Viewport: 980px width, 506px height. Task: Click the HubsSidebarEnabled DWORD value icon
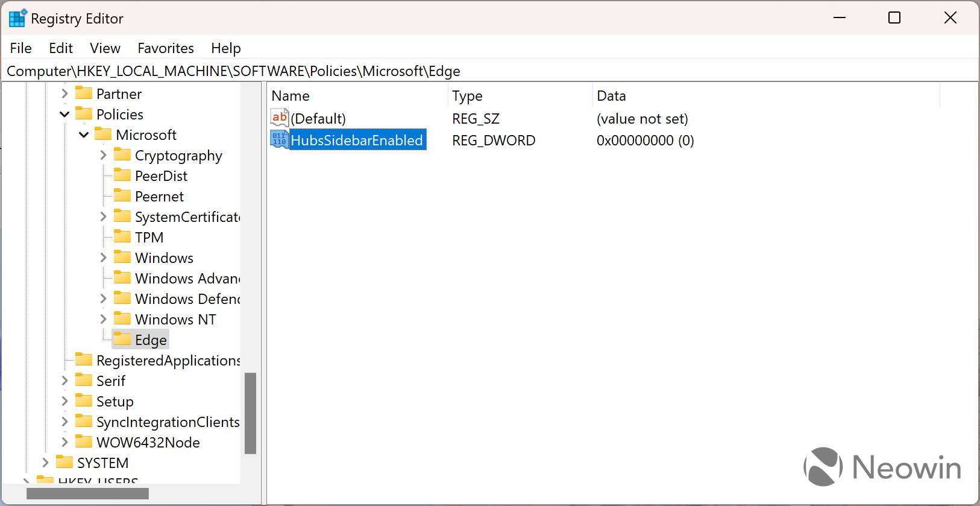[x=280, y=139]
